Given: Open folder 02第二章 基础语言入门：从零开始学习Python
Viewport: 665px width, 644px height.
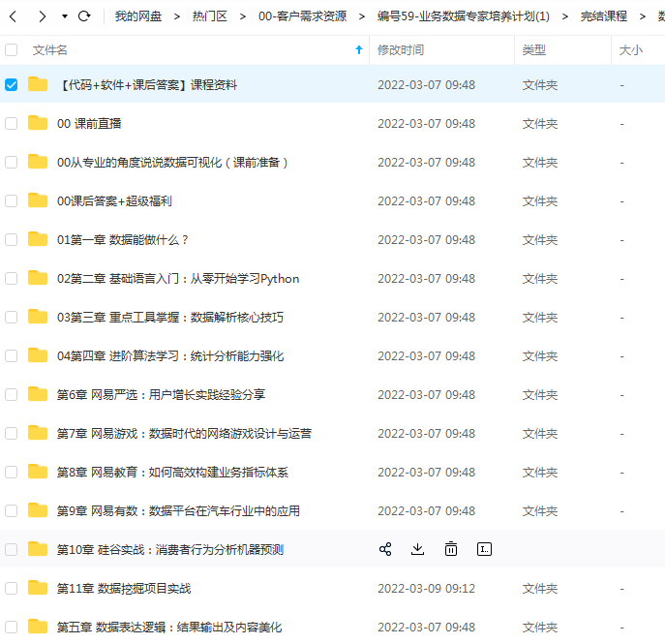Looking at the screenshot, I should pyautogui.click(x=178, y=278).
